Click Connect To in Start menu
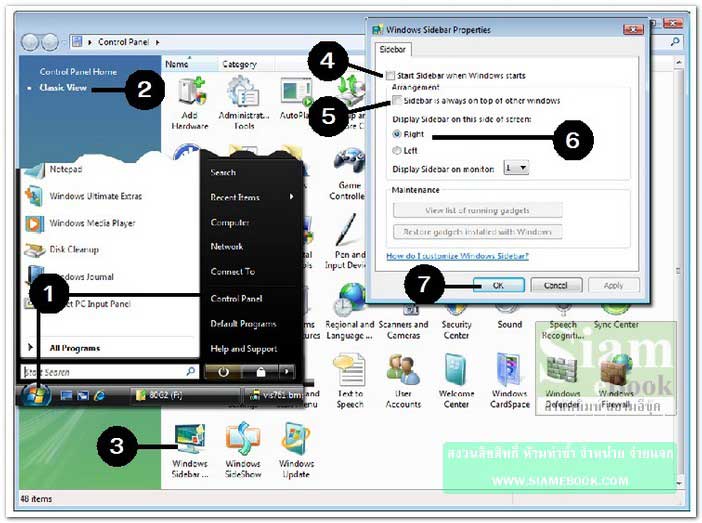 [232, 271]
